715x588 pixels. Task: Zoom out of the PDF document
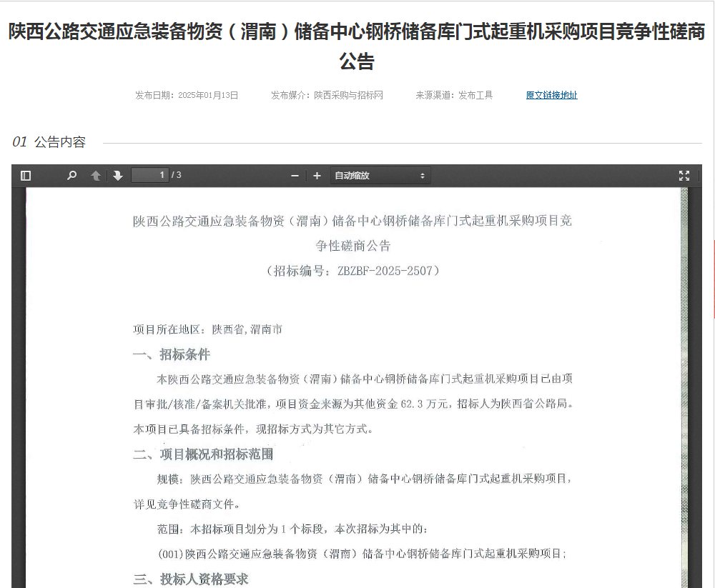(295, 176)
